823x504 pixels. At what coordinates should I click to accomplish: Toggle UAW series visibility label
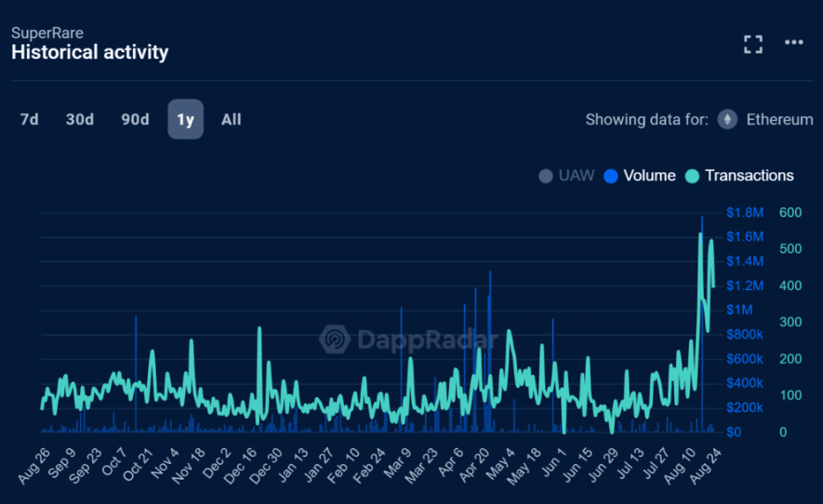coord(576,176)
